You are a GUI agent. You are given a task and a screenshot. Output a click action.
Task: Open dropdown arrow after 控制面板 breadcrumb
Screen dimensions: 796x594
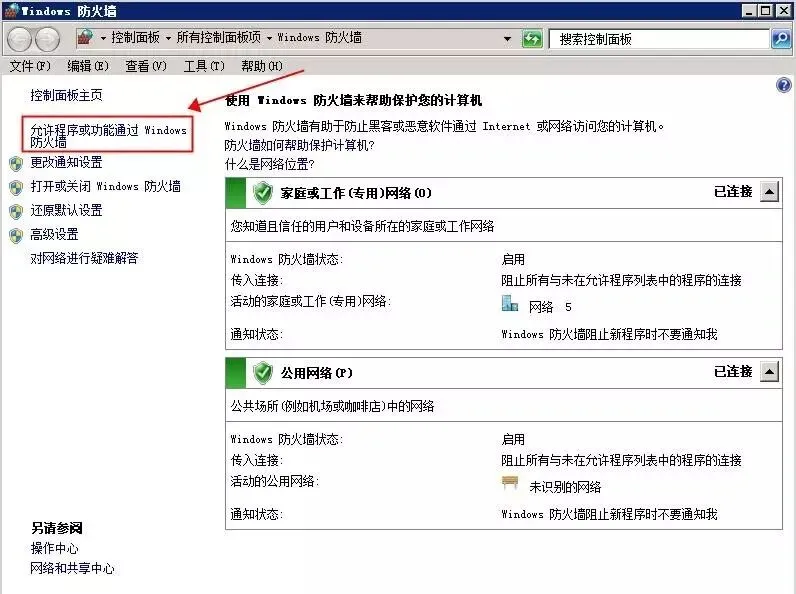click(168, 39)
